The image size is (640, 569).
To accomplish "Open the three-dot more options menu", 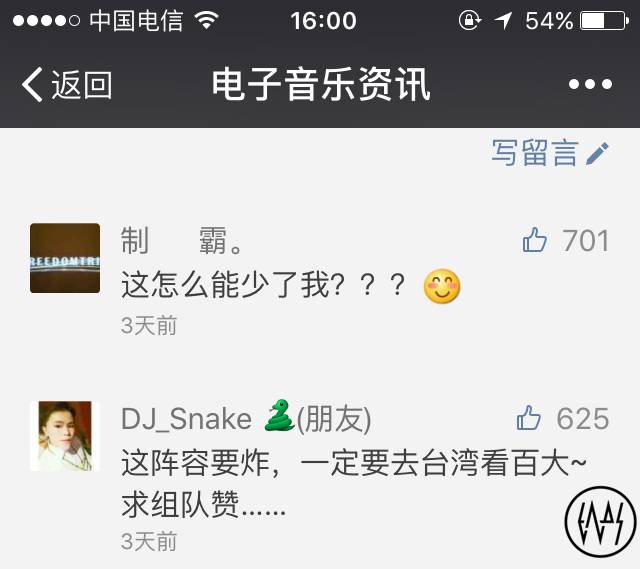I will [590, 84].
